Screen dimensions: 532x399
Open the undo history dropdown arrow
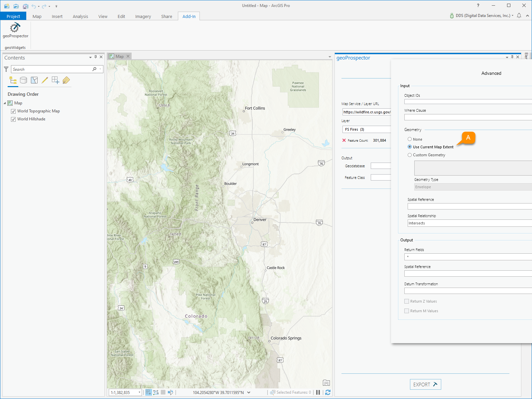[39, 6]
